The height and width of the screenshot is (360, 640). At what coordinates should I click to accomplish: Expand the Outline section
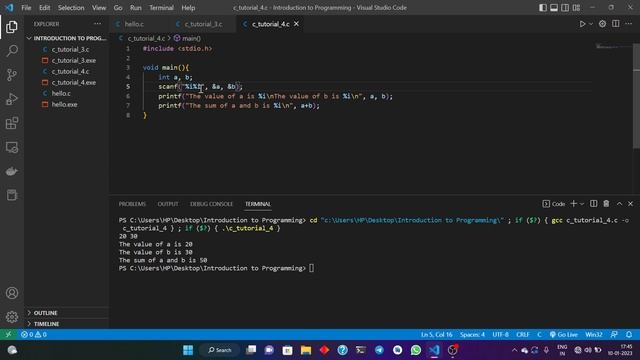[67, 313]
